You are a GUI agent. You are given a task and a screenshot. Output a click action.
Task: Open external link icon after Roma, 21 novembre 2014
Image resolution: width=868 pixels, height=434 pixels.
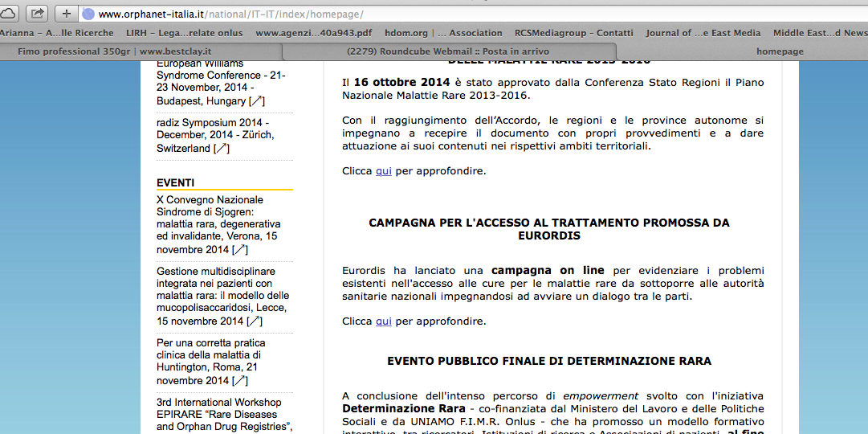click(240, 381)
